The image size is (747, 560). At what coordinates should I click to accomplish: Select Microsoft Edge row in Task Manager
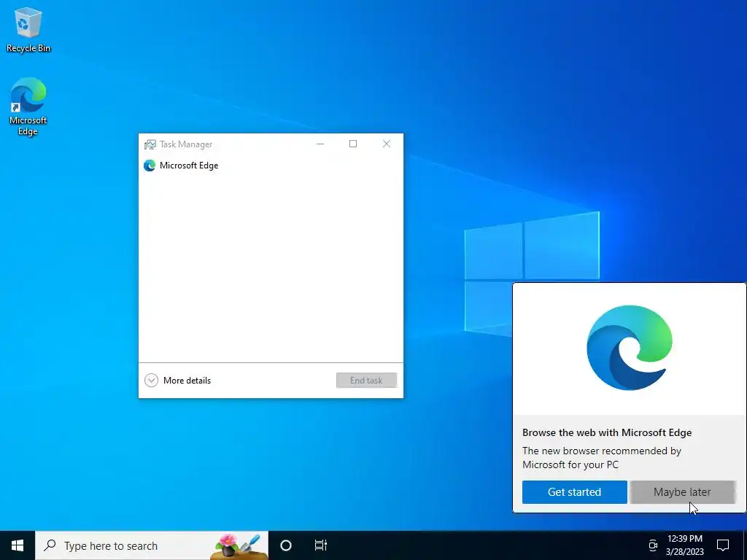tap(271, 166)
